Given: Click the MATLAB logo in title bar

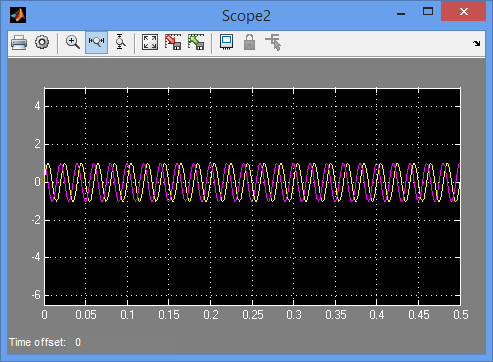Looking at the screenshot, I should click(x=18, y=15).
